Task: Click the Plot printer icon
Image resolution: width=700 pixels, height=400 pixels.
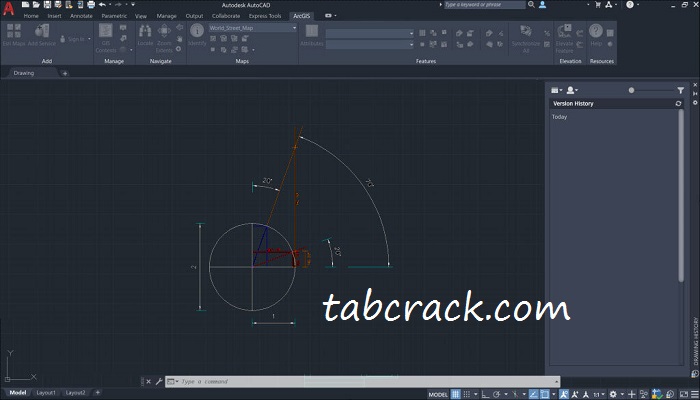Action: point(91,5)
